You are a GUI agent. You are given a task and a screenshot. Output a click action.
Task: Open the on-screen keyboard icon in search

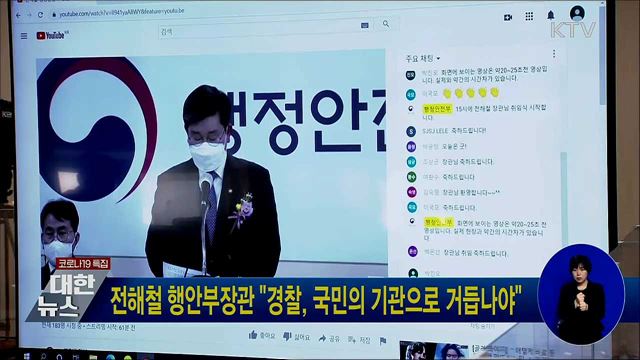pyautogui.click(x=364, y=25)
